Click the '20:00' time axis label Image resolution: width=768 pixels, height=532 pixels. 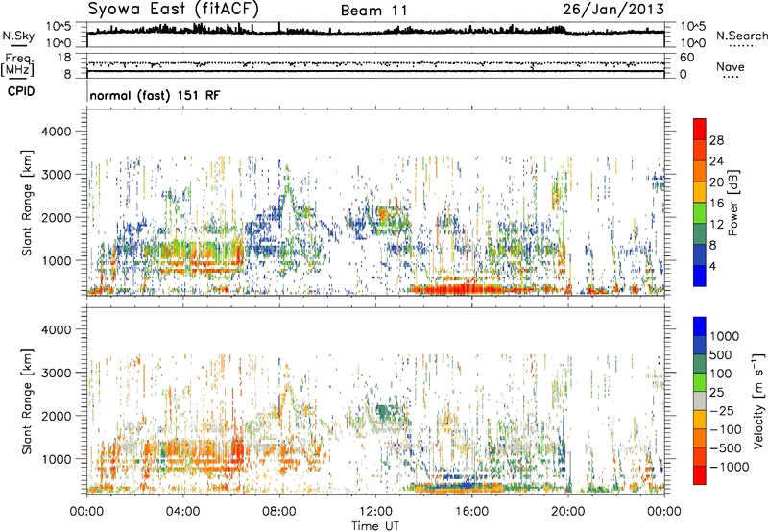567,512
